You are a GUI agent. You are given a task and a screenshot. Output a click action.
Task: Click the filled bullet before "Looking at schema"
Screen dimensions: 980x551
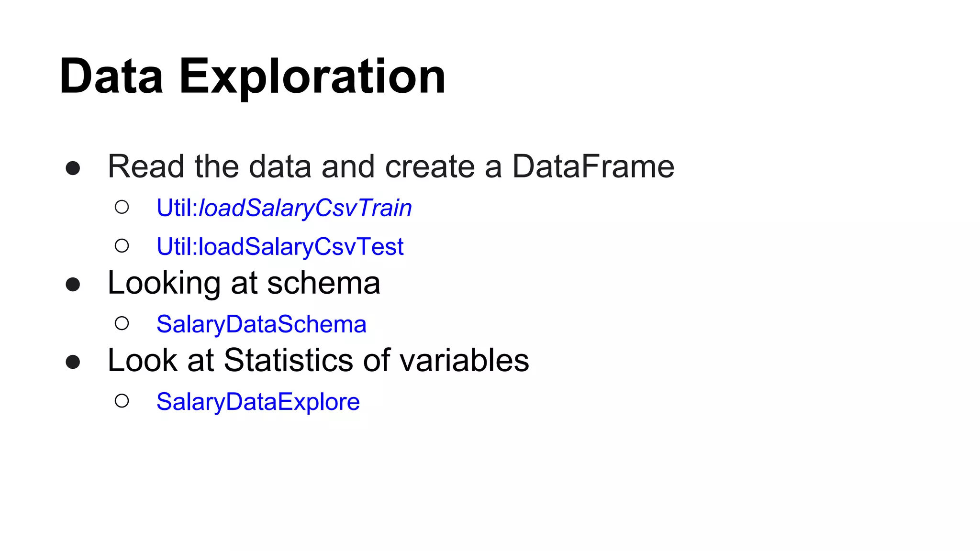pyautogui.click(x=73, y=285)
